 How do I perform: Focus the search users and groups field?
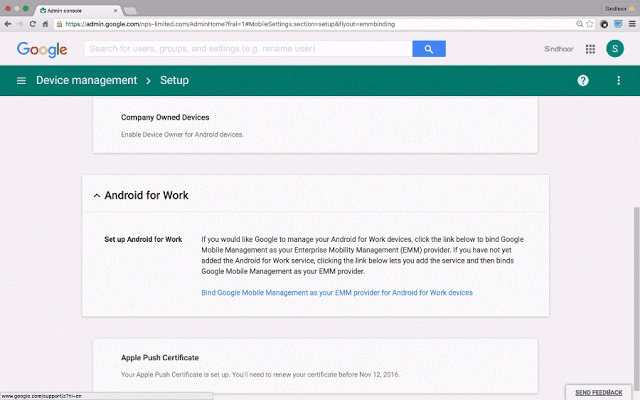(248, 49)
